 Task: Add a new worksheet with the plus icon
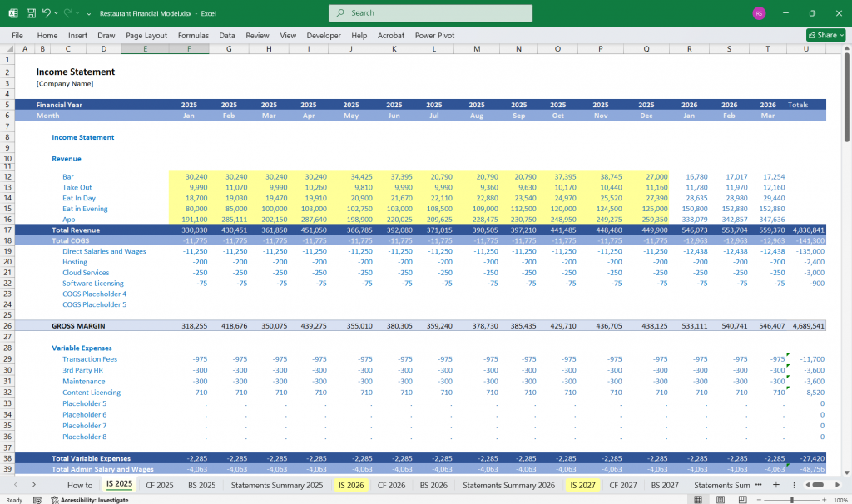coord(776,485)
